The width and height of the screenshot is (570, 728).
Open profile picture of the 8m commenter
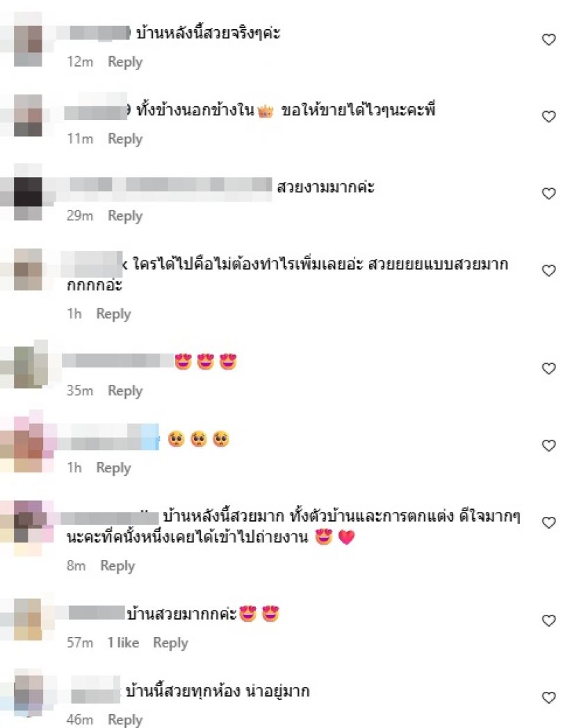(x=28, y=522)
